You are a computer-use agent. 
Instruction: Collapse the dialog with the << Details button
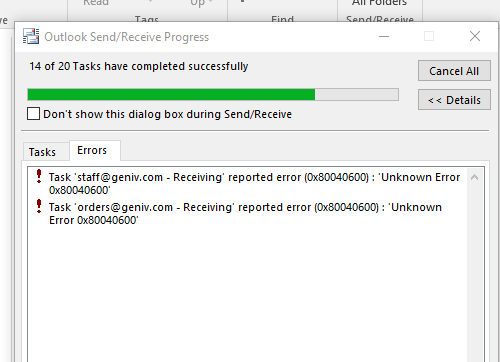(x=454, y=100)
